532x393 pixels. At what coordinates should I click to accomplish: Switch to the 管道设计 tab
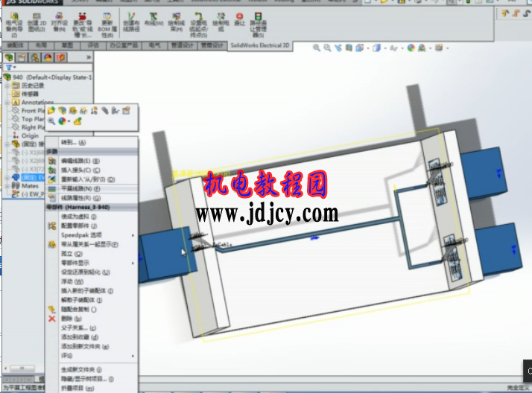[x=183, y=45]
